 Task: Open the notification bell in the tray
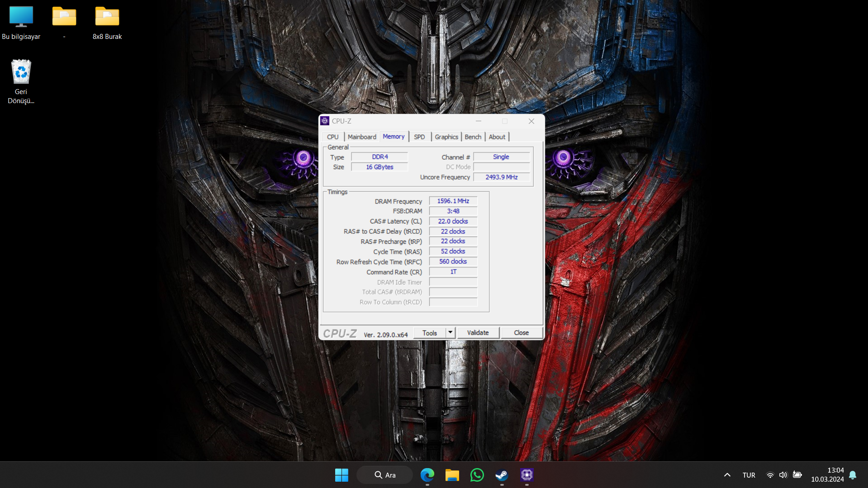pyautogui.click(x=853, y=475)
